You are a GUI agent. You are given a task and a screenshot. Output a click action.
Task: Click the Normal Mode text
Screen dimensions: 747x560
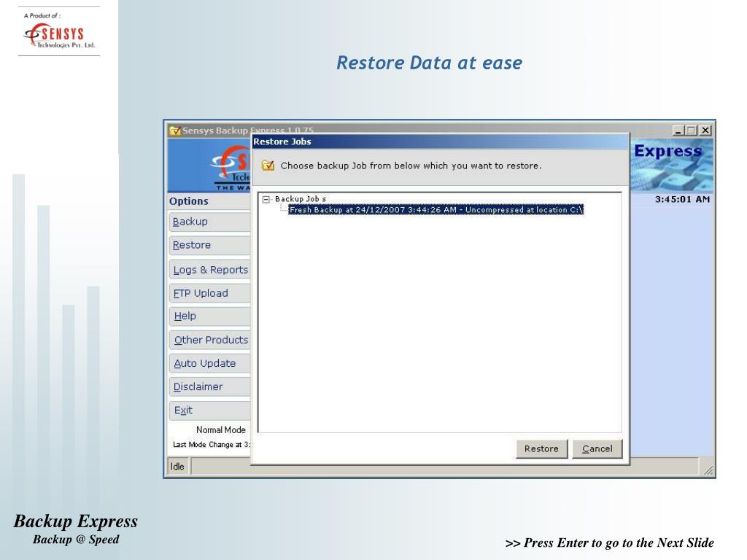221,430
